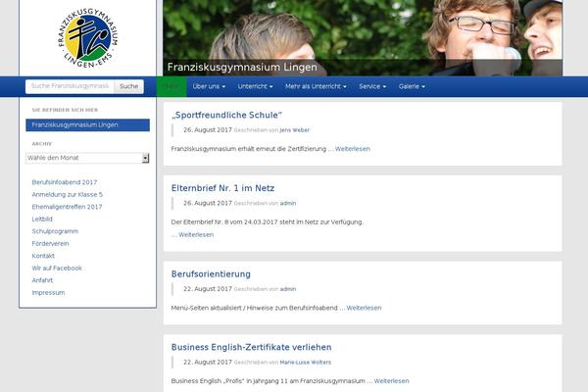Open Elternbrief Nr. 1 im Netz title

tap(222, 188)
